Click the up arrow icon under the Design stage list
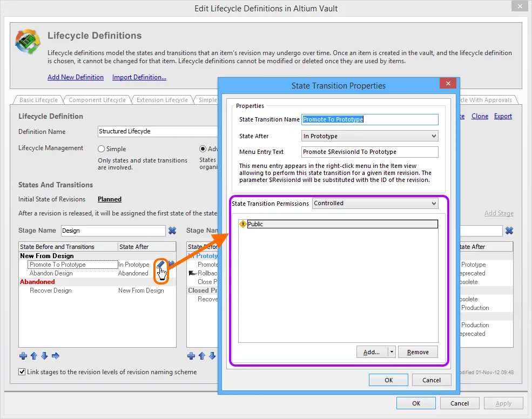Screen dimensions: 532x419 34,356
